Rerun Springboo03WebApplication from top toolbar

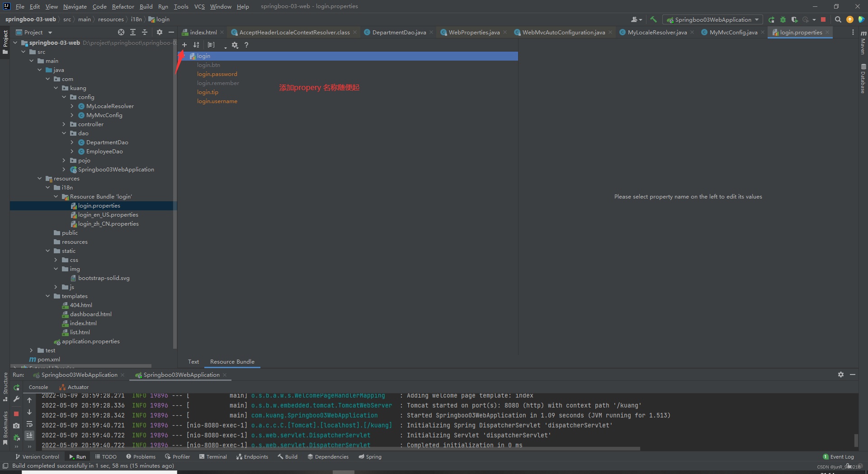tap(772, 19)
